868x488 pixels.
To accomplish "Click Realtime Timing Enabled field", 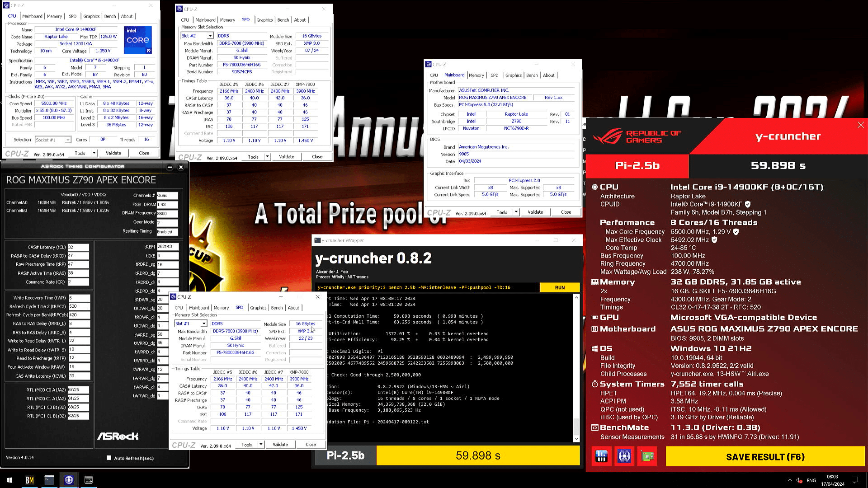I will (167, 232).
